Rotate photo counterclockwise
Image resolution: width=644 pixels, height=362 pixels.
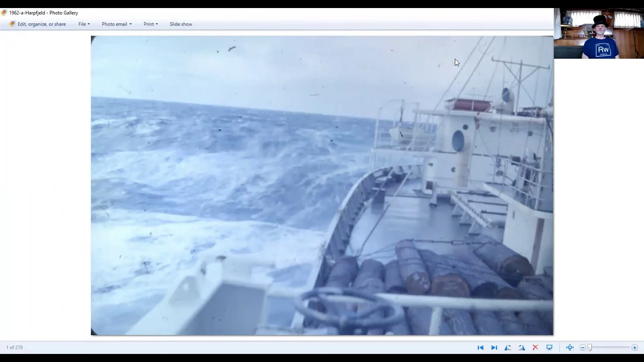[x=508, y=347]
